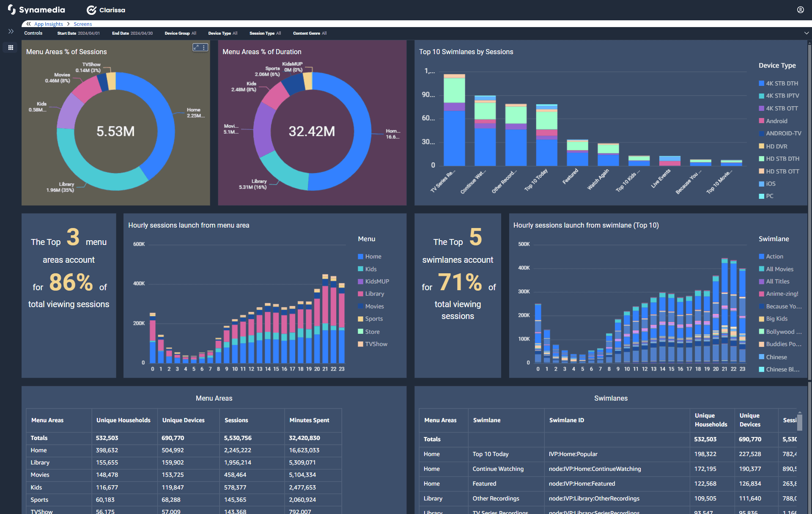Sort by the Minutes Spent column header
Image resolution: width=812 pixels, height=514 pixels.
309,420
